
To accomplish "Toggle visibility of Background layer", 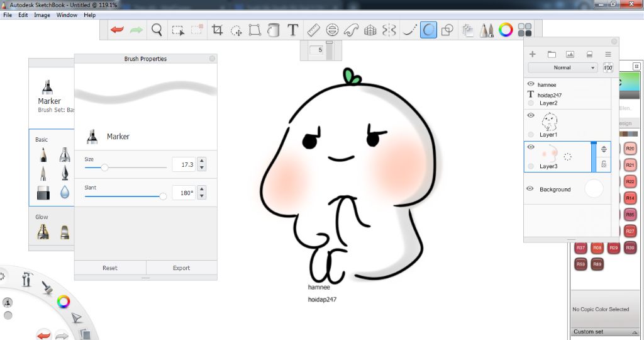I will click(530, 189).
